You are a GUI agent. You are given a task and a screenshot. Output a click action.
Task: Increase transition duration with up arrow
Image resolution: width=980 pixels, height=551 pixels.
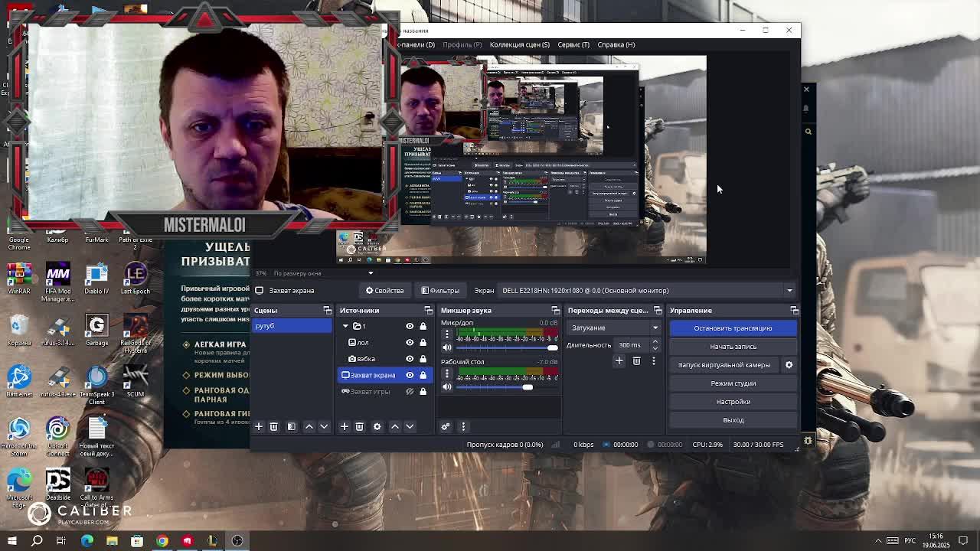pyautogui.click(x=655, y=342)
